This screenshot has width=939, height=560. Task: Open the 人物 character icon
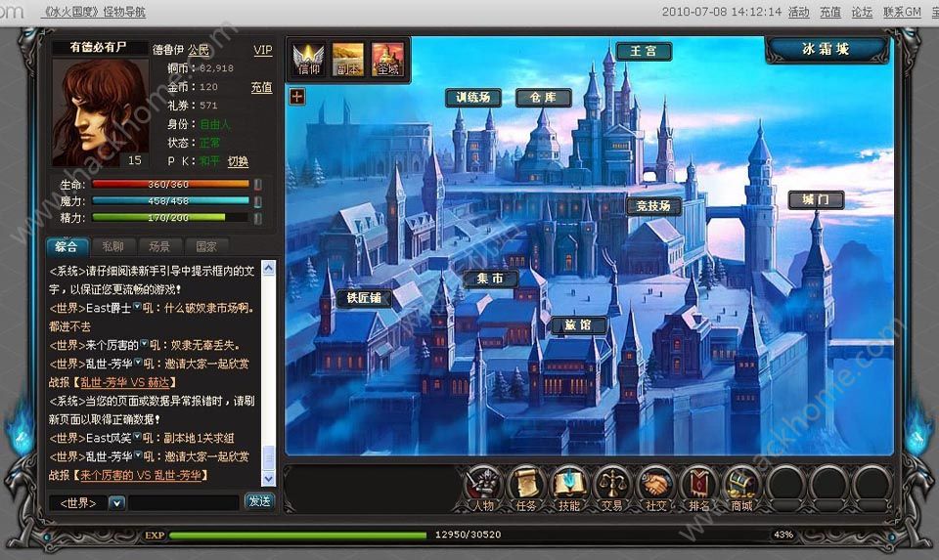[x=483, y=490]
